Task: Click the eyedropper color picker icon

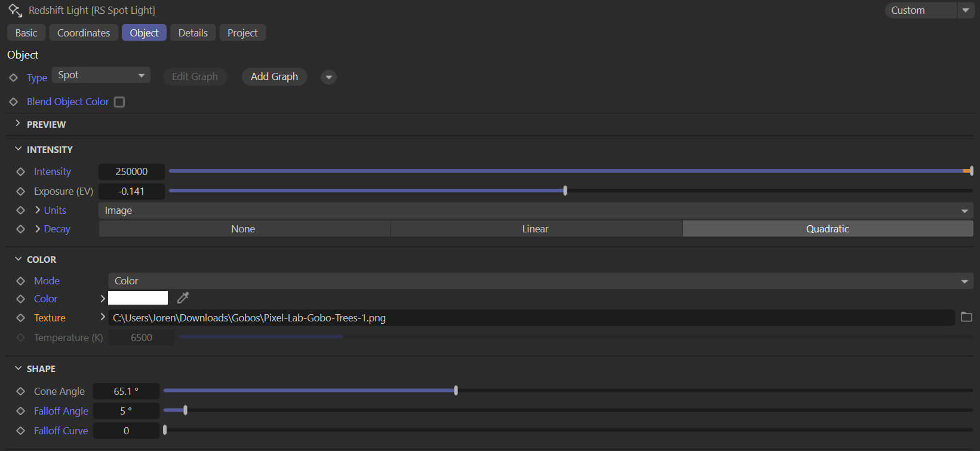Action: [x=183, y=297]
